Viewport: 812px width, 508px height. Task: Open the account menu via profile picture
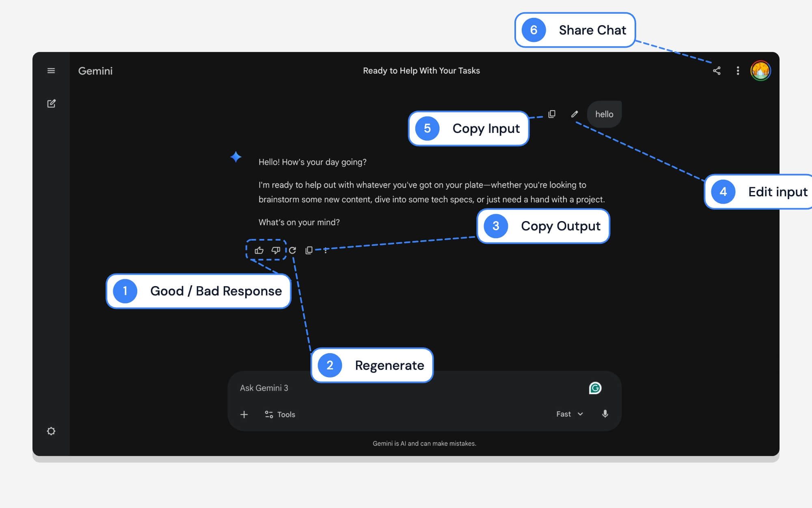click(761, 71)
